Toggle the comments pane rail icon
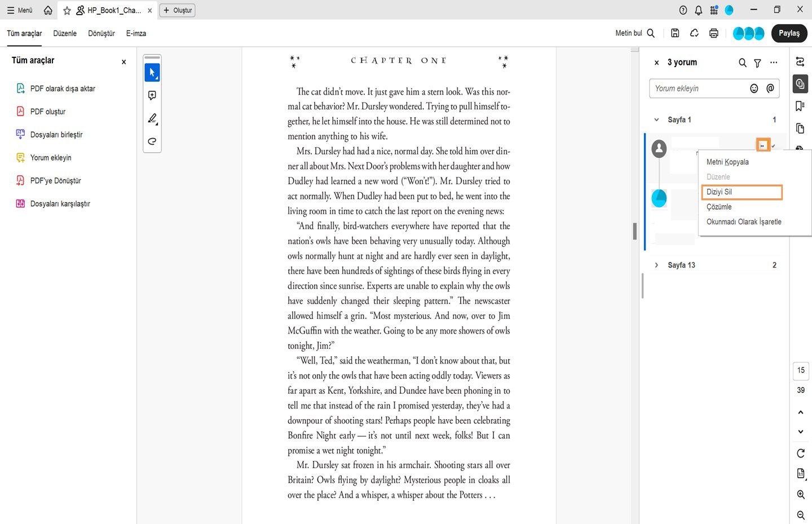Screen dimensions: 812x524 [800, 84]
